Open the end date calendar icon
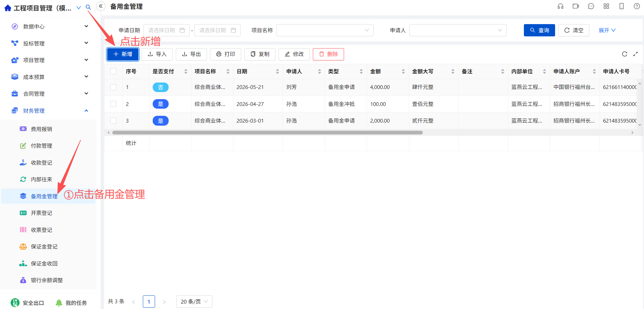This screenshot has width=644, height=309. click(233, 30)
